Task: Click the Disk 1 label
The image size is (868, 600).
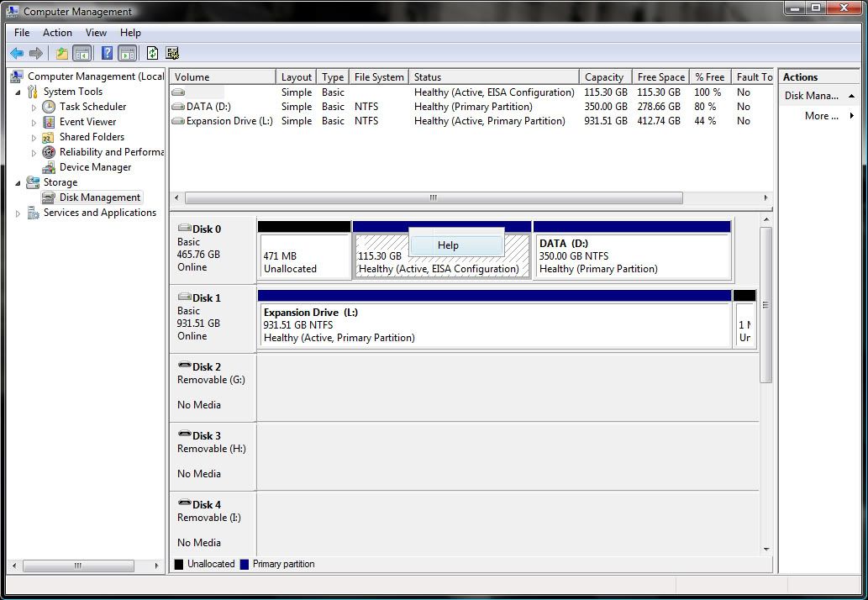Action: tap(207, 297)
